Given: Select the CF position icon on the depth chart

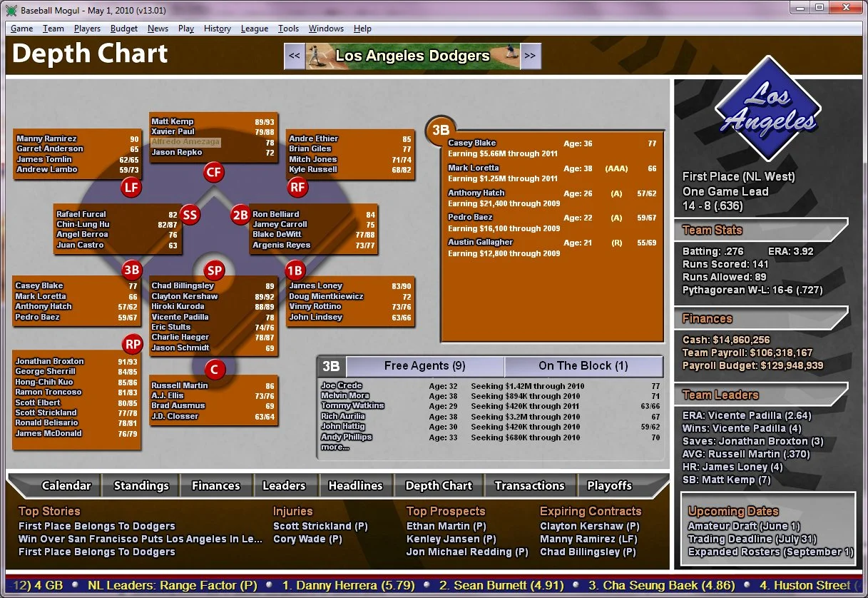Looking at the screenshot, I should coord(213,172).
